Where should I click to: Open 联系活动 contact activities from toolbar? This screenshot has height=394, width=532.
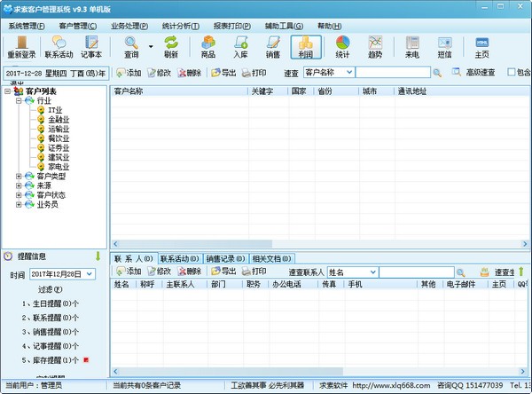59,46
